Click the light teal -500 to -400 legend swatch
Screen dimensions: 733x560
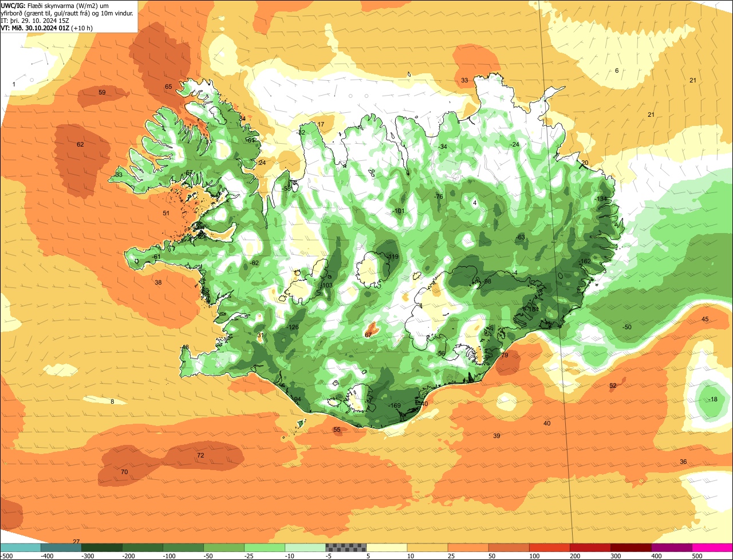[x=20, y=547]
